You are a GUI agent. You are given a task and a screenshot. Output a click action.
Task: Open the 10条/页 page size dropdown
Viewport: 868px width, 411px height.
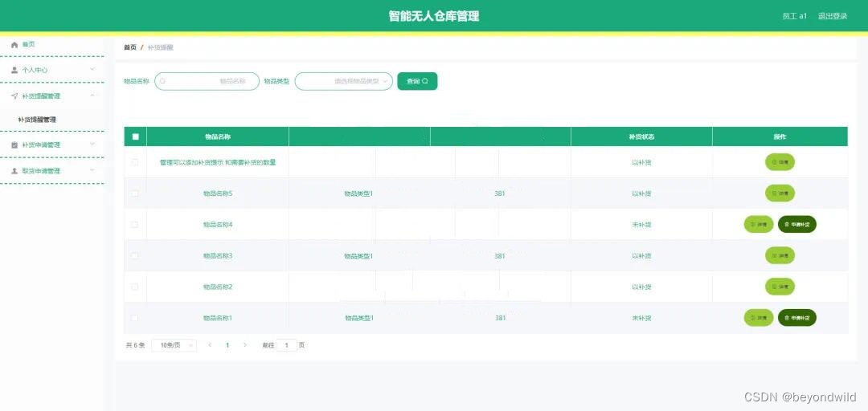click(174, 345)
